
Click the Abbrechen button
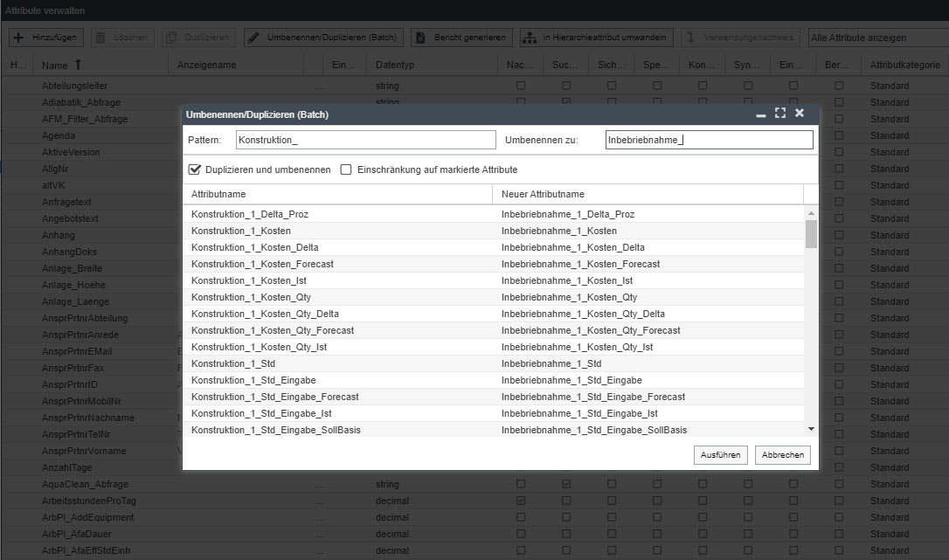783,454
